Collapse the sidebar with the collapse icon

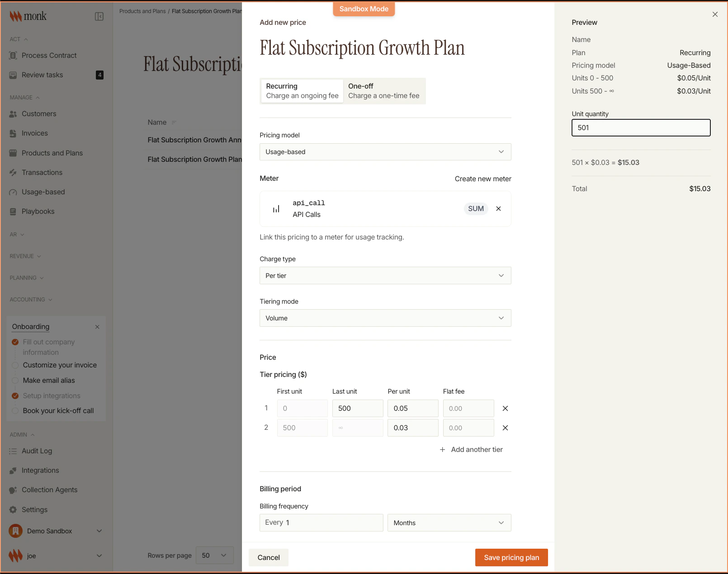coord(99,16)
